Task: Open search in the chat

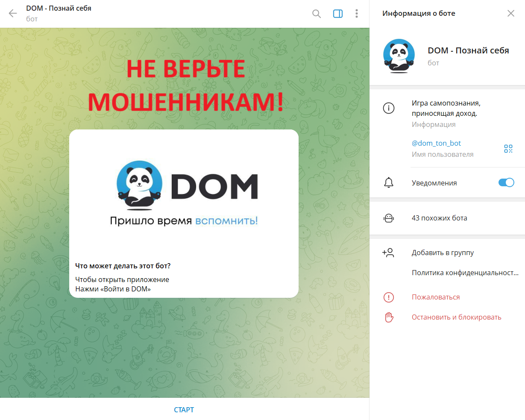Action: [x=317, y=14]
